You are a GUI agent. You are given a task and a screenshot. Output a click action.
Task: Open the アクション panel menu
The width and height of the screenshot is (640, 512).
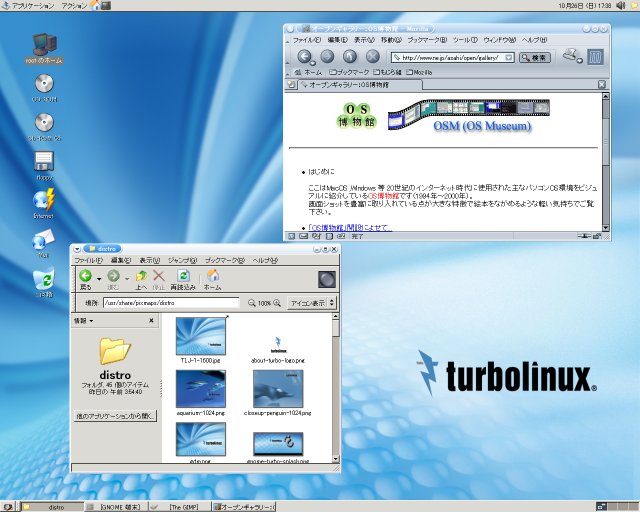[74, 6]
